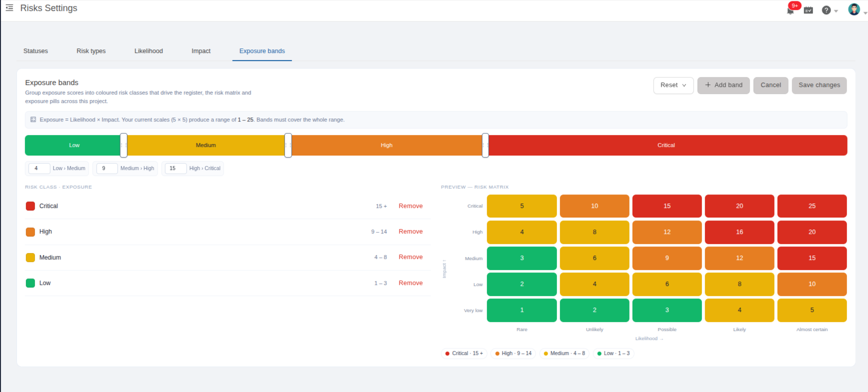Click the '15 +' range of Critical class
868x392 pixels.
pyautogui.click(x=381, y=206)
